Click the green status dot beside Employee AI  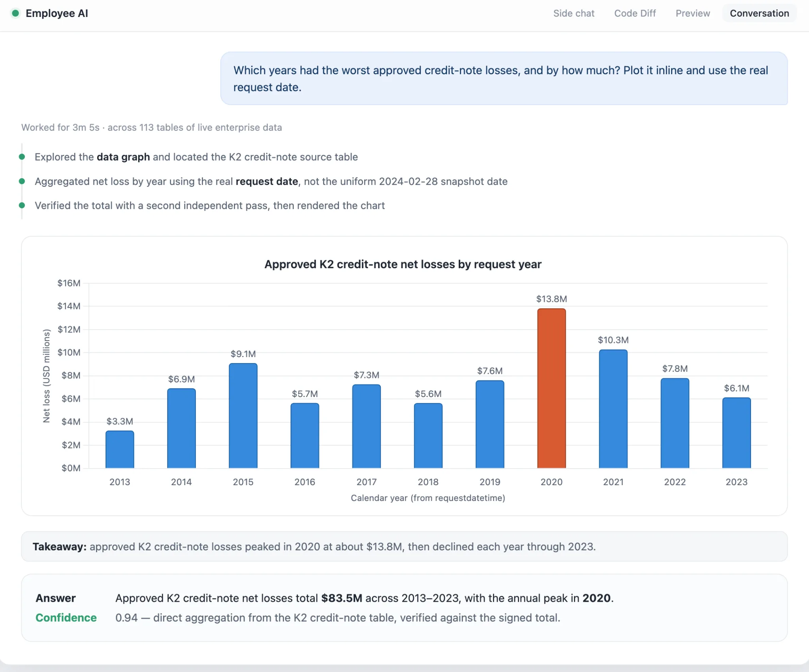[x=15, y=13]
